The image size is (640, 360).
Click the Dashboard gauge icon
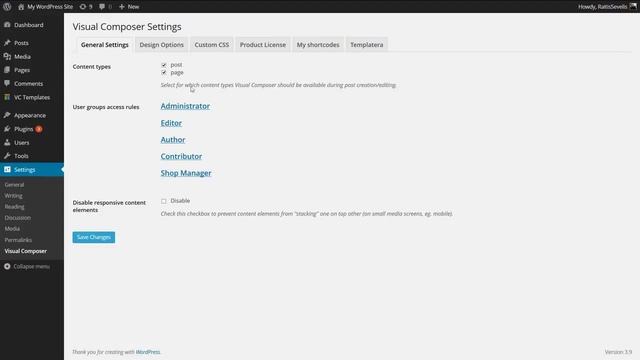click(7, 25)
